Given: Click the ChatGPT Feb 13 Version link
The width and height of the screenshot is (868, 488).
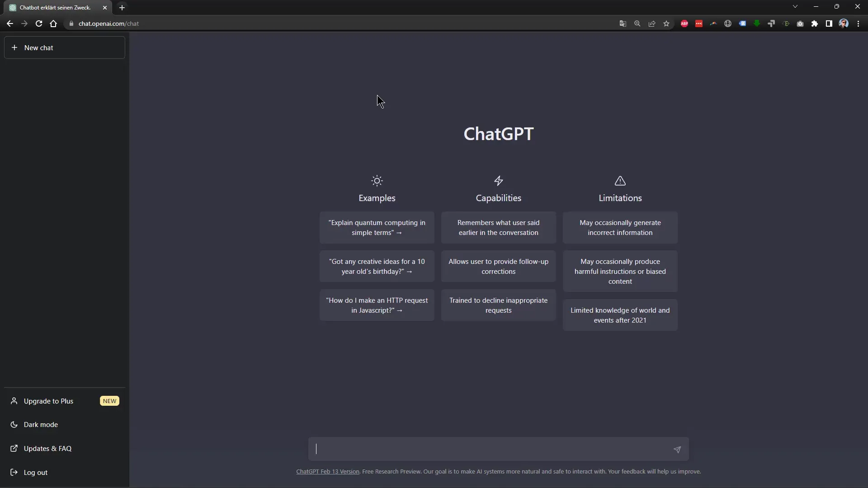Looking at the screenshot, I should (x=327, y=471).
